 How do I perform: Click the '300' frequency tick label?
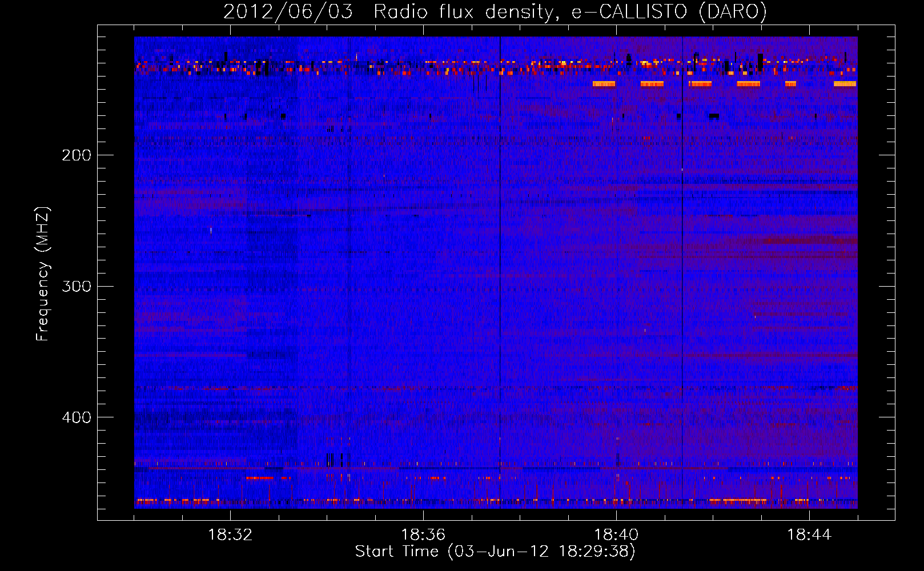[77, 286]
